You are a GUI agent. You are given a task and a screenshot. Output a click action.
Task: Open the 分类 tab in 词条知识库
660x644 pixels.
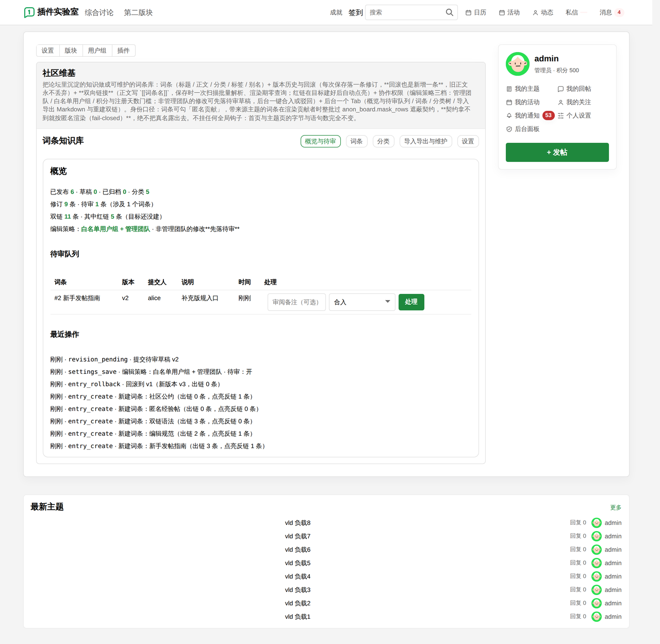pos(383,141)
